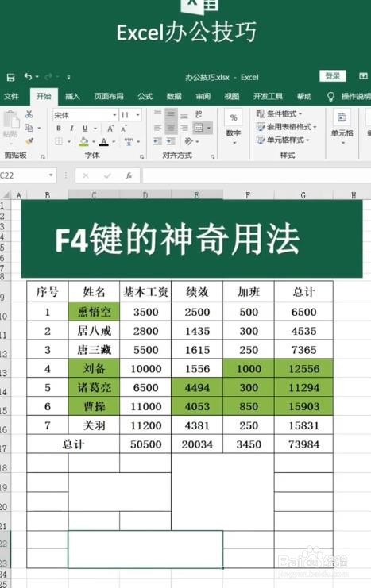Switch to the 数据 tab
Viewport: 371px width, 588px height.
click(x=174, y=97)
